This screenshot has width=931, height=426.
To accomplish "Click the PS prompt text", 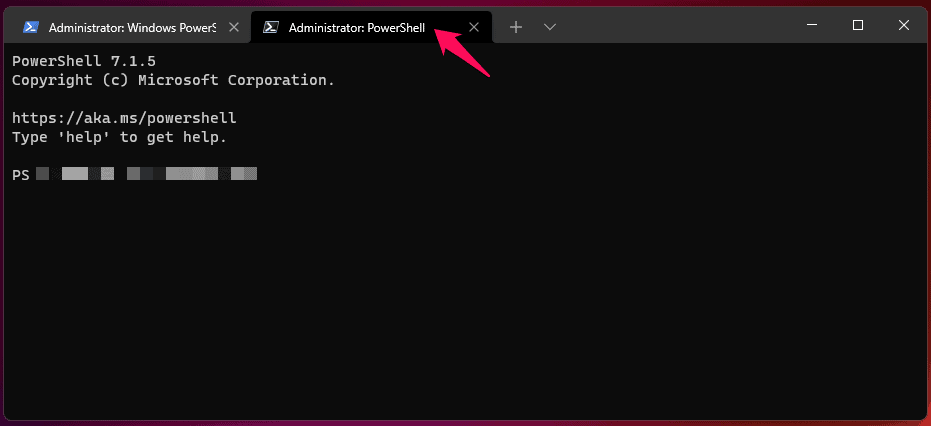I will click(x=20, y=175).
